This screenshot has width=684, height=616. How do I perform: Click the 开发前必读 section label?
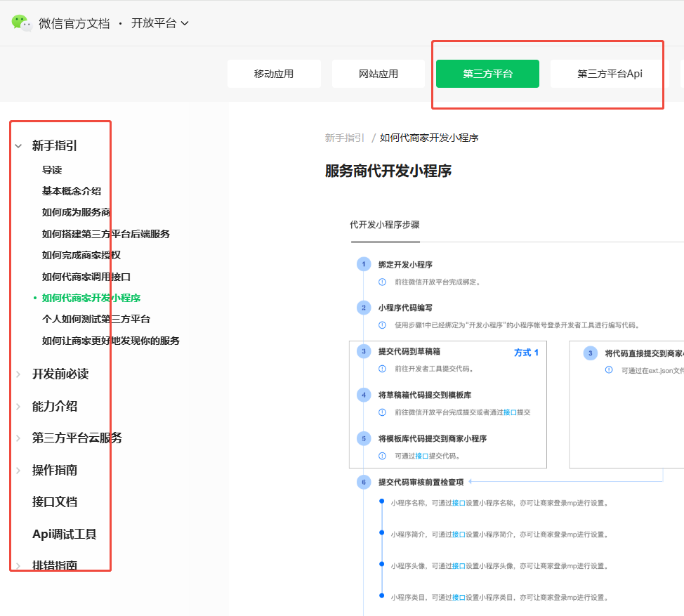60,374
